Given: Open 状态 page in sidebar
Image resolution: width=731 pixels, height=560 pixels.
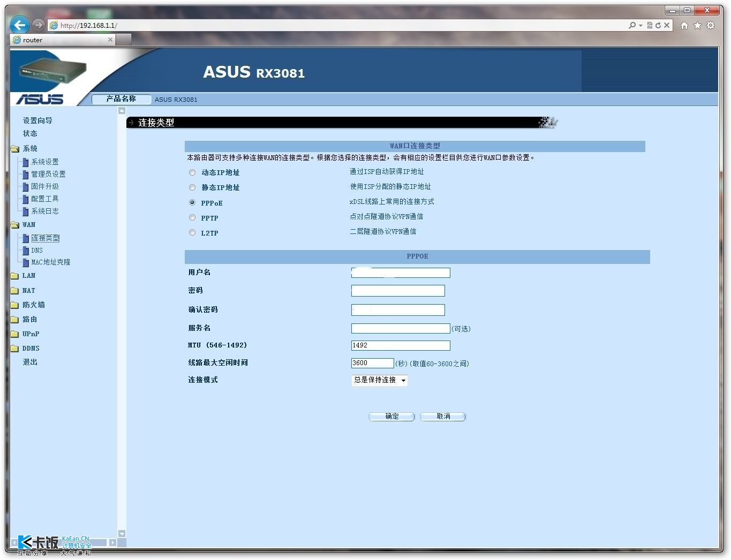Looking at the screenshot, I should click(x=30, y=133).
